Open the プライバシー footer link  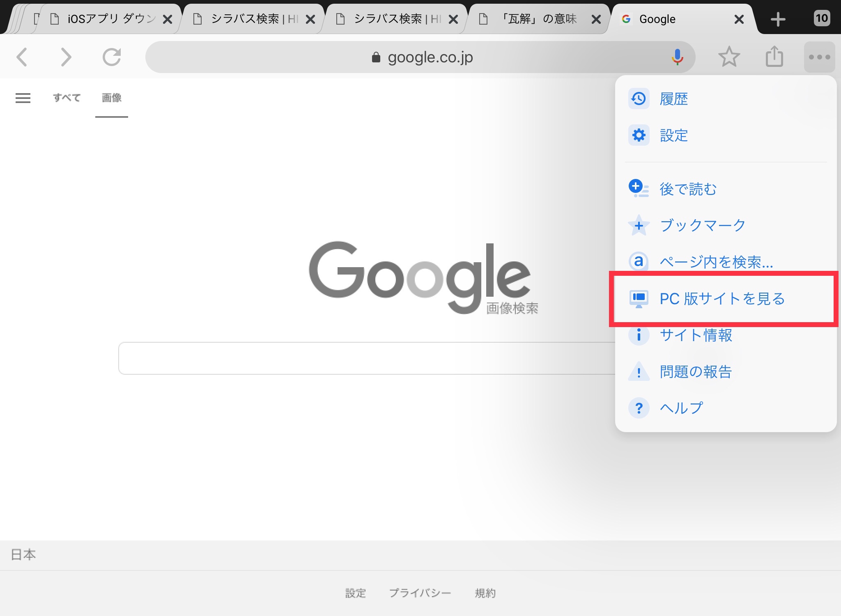tap(420, 593)
